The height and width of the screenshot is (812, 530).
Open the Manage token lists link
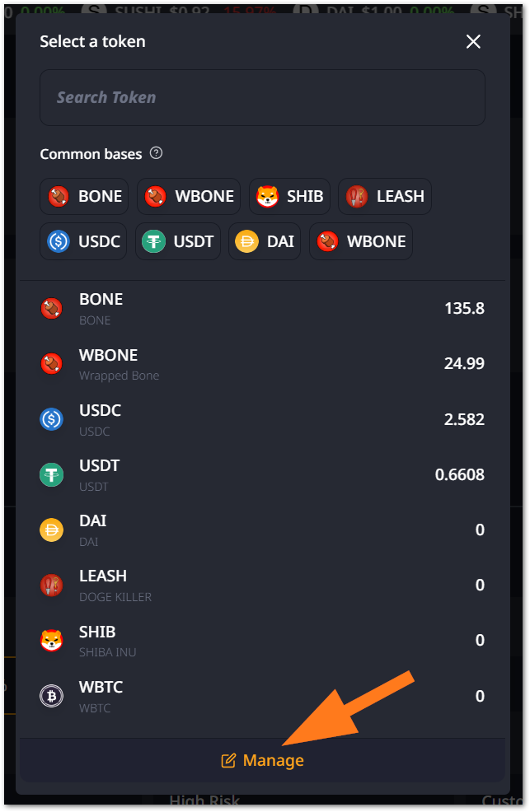click(x=263, y=760)
